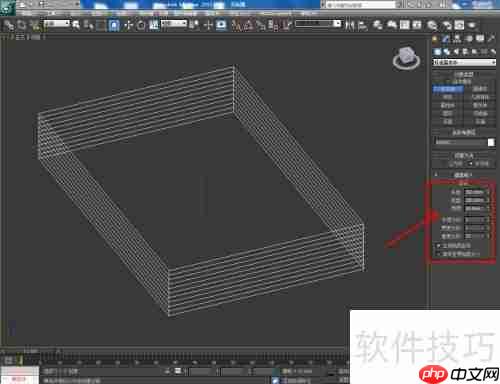Open the Create tab in command panel
This screenshot has height=384, width=500.
(435, 39)
